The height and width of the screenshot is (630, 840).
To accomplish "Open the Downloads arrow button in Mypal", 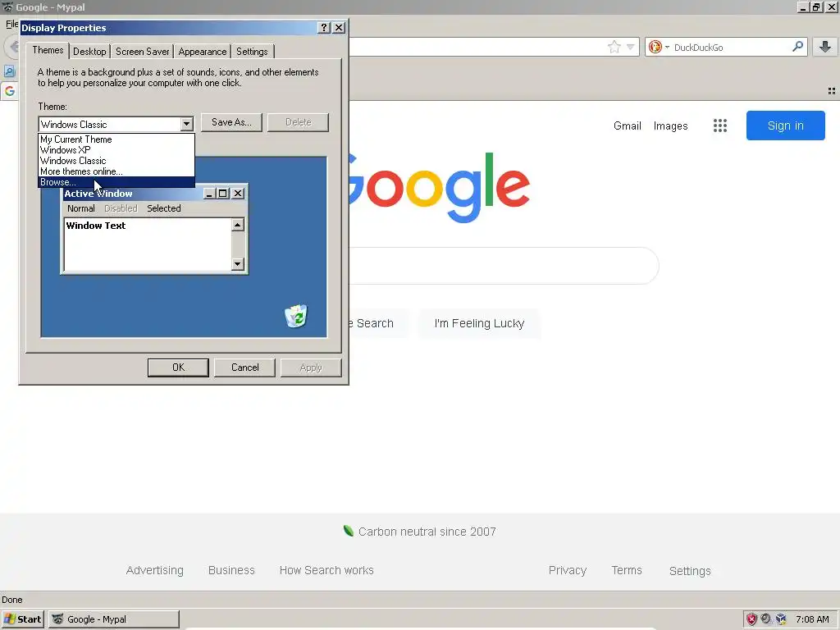I will pyautogui.click(x=825, y=47).
